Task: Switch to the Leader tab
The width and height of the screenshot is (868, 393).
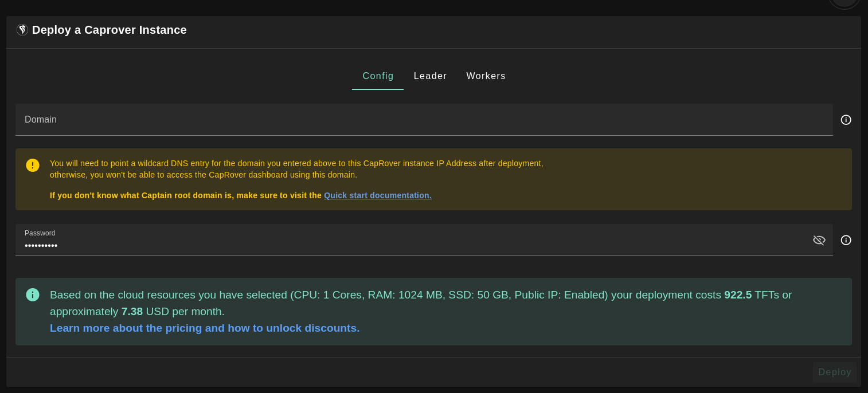Action: (x=430, y=76)
